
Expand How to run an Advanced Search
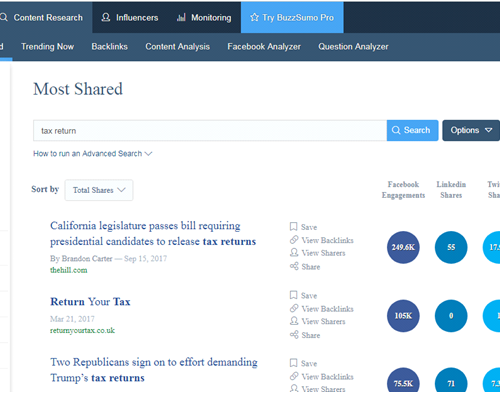pos(92,154)
